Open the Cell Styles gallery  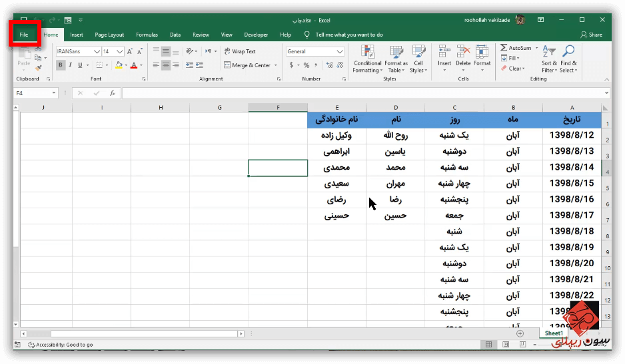(418, 52)
